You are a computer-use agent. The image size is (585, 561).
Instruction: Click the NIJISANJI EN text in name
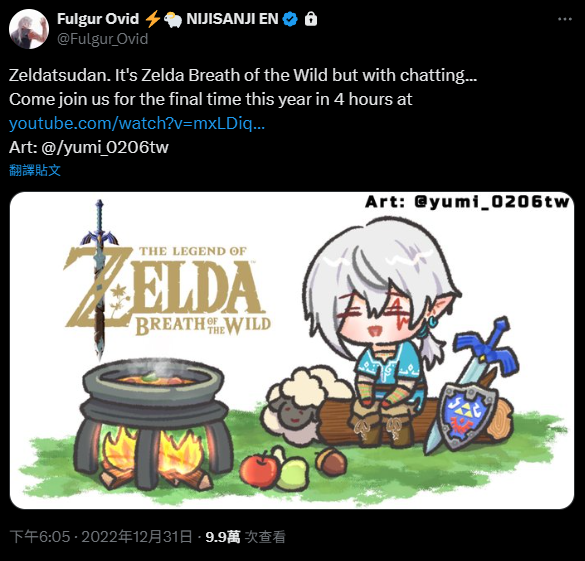click(x=232, y=19)
